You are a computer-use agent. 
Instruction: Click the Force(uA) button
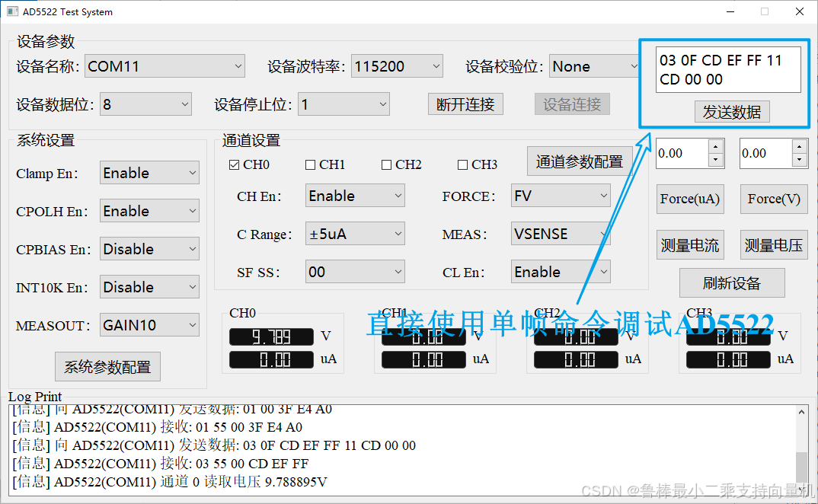pos(690,199)
